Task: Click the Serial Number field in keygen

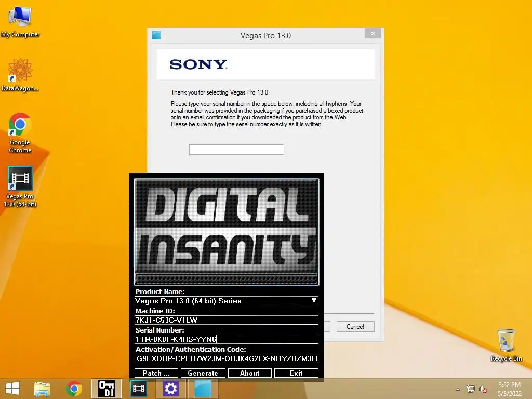Action: coord(227,339)
